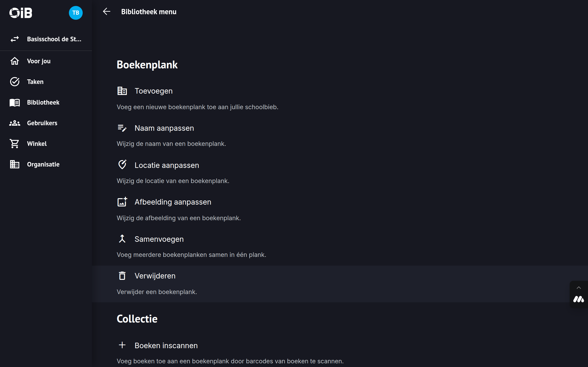
Task: Click the edit list icon for Naam aanpassen
Action: 122,128
